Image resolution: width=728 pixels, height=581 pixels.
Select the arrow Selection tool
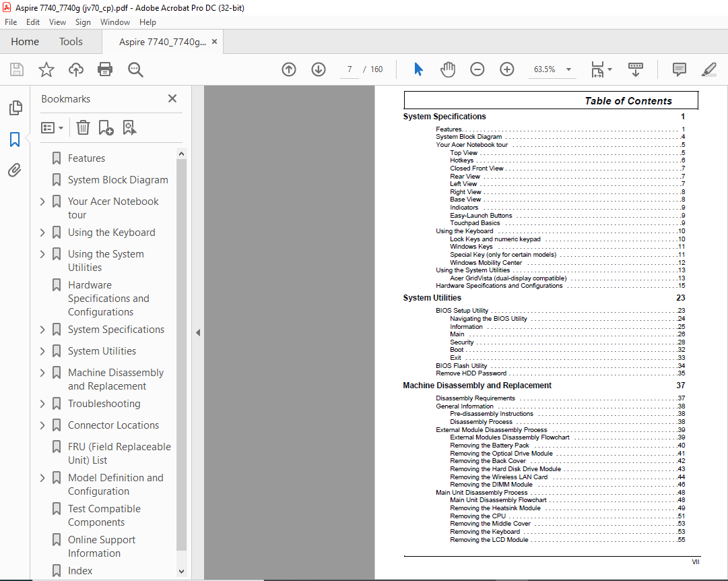(x=418, y=69)
